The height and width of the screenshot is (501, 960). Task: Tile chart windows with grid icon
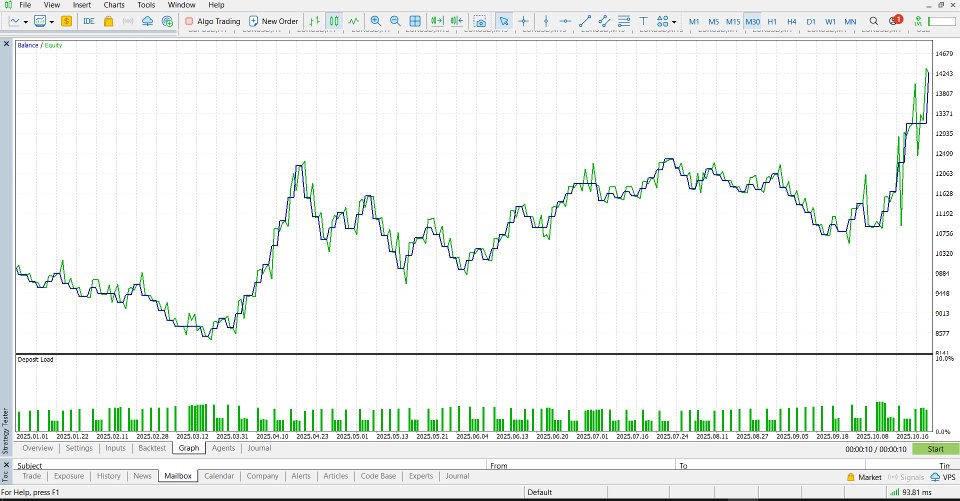(415, 21)
